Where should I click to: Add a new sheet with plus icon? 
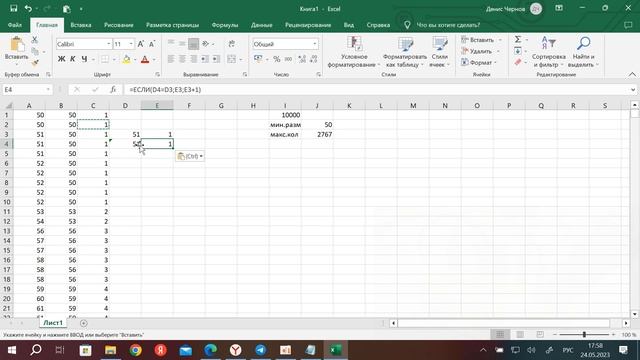[84, 323]
